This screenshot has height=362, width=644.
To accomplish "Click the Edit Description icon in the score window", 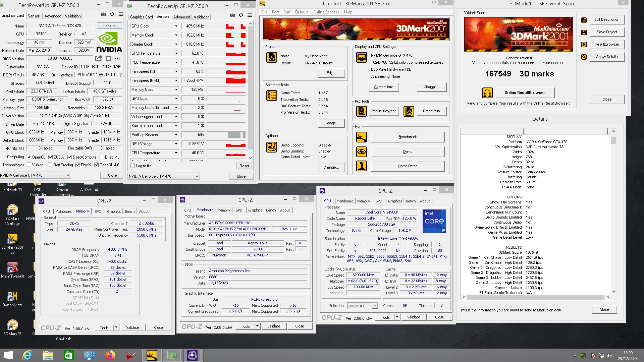I will (584, 20).
